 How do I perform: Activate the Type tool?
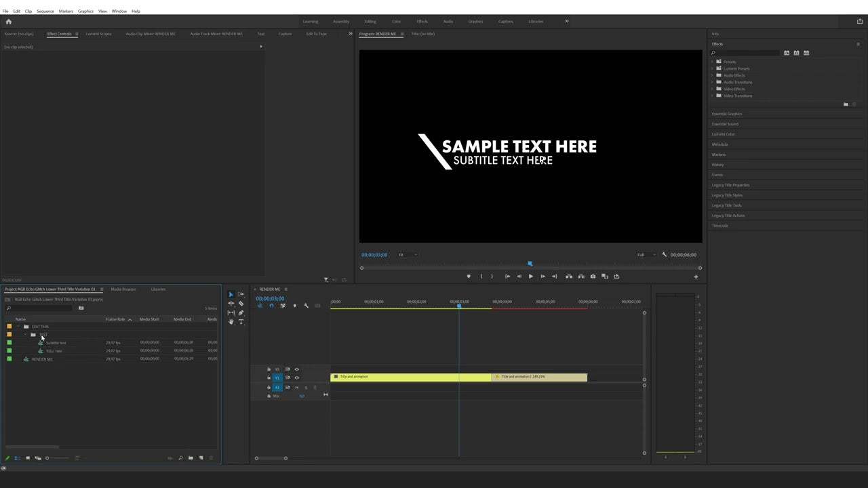pyautogui.click(x=241, y=322)
